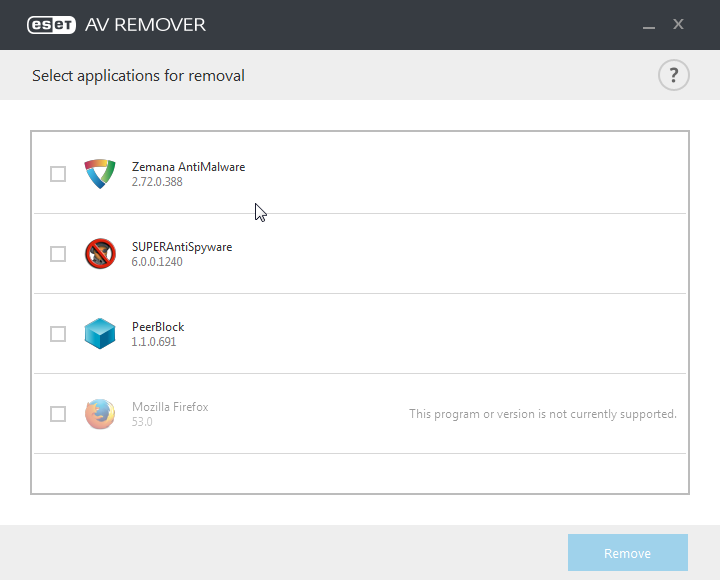720x580 pixels.
Task: Click the Remove button
Action: click(628, 552)
